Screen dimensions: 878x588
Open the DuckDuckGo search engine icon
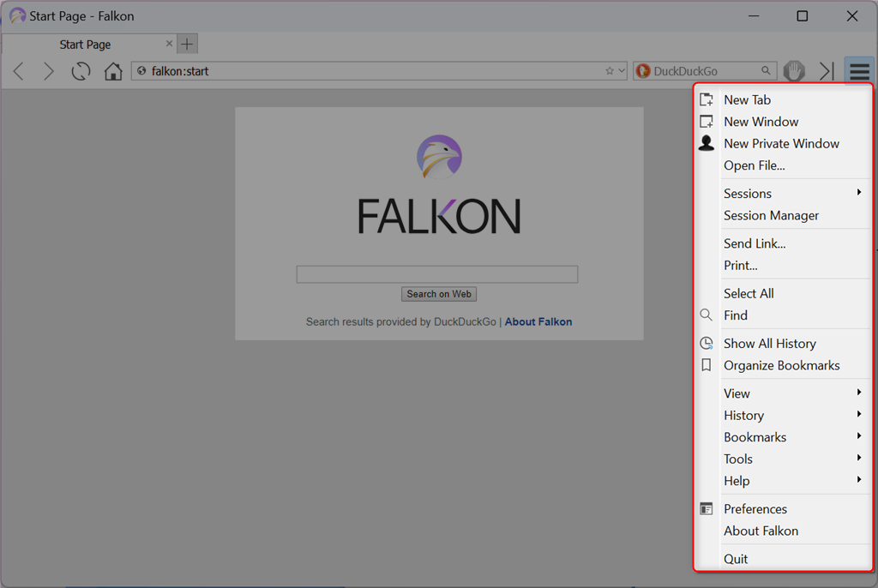pos(643,71)
